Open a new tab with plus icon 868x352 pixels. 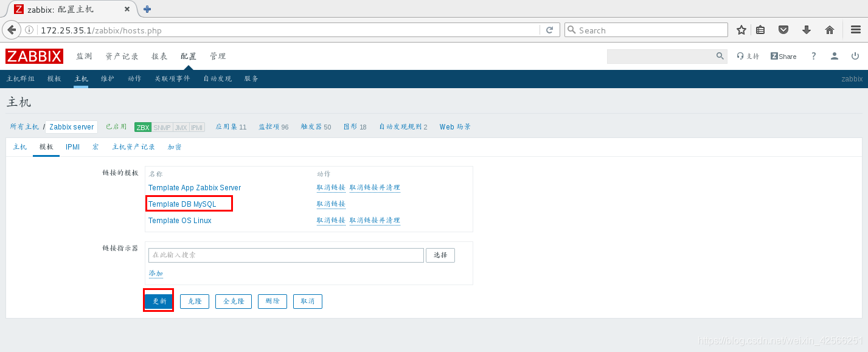pos(147,9)
